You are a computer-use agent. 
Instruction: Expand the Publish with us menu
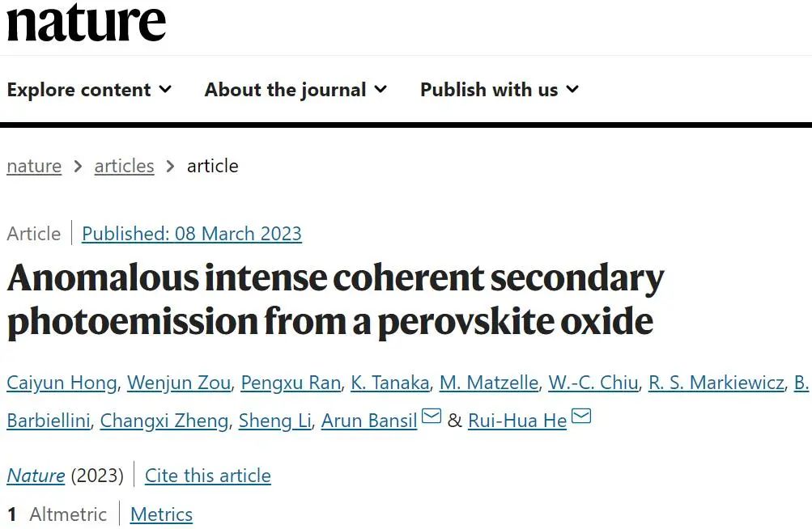500,90
